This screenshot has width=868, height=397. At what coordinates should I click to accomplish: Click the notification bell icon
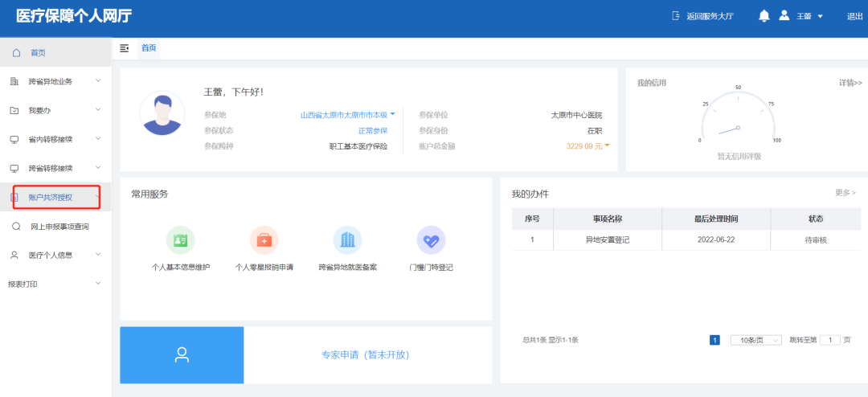click(764, 16)
